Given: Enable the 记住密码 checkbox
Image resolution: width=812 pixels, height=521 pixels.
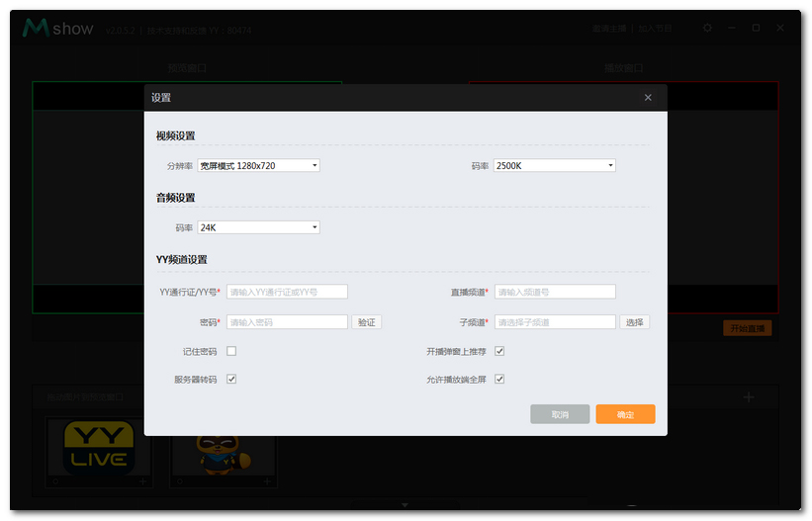Looking at the screenshot, I should 231,351.
